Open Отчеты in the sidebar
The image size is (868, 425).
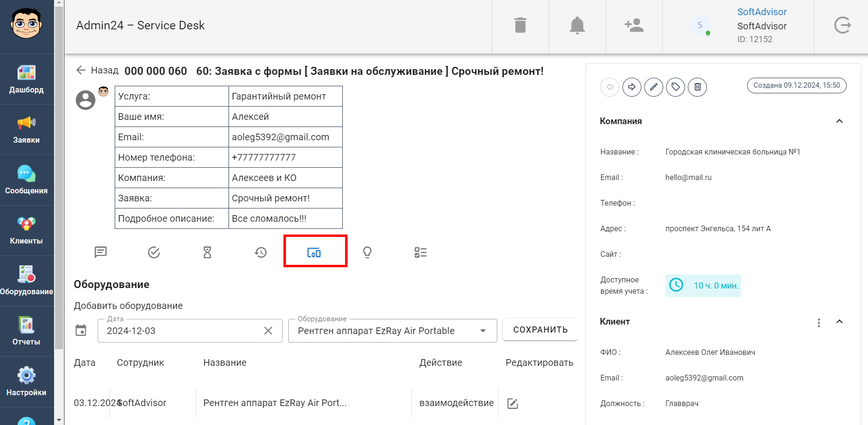pos(27,331)
